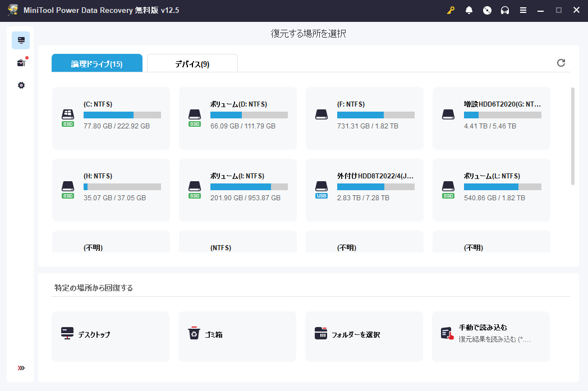The height and width of the screenshot is (391, 588).
Task: Open settings gear in sidebar
Action: [21, 85]
